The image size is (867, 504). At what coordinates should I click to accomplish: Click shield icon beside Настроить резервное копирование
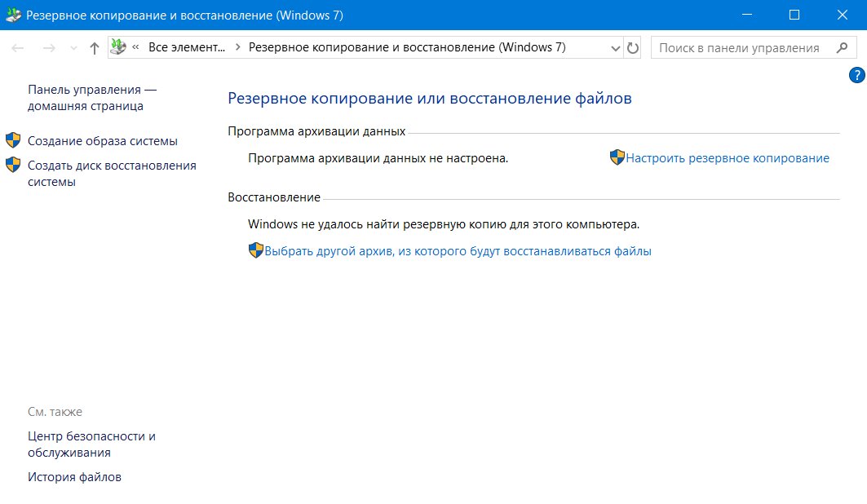tap(617, 157)
